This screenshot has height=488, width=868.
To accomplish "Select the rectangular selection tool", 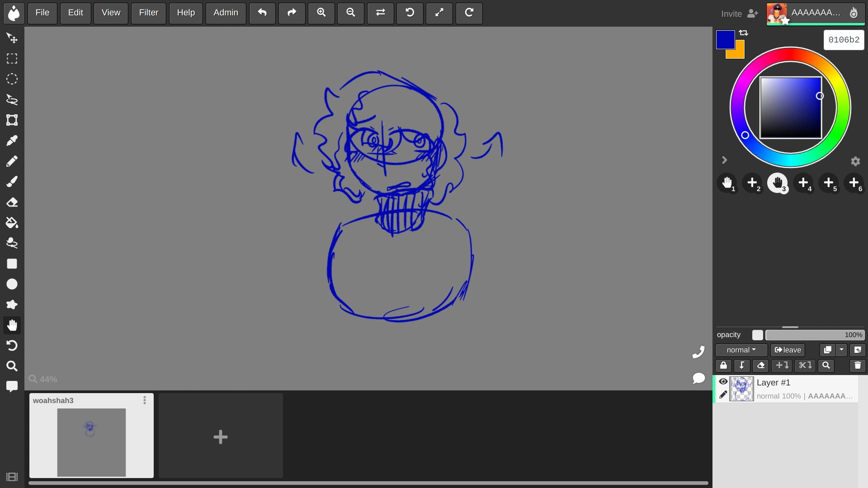I will point(12,58).
